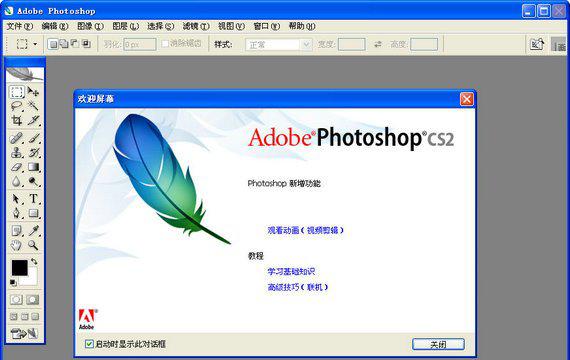
Task: Select the Eyedropper tool
Action: point(33,231)
